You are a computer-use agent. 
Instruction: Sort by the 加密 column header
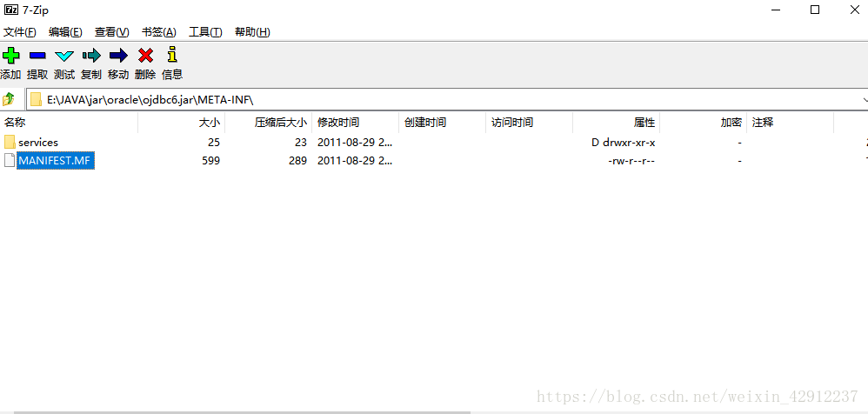tap(703, 123)
